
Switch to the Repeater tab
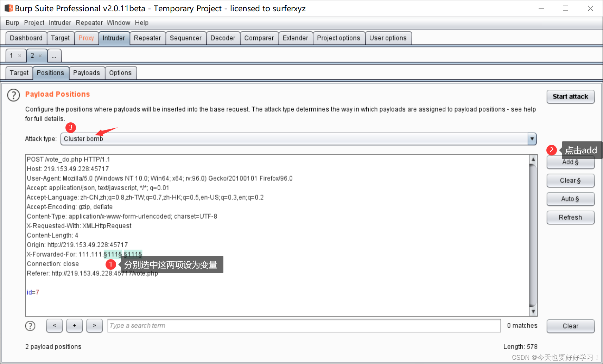pos(147,38)
